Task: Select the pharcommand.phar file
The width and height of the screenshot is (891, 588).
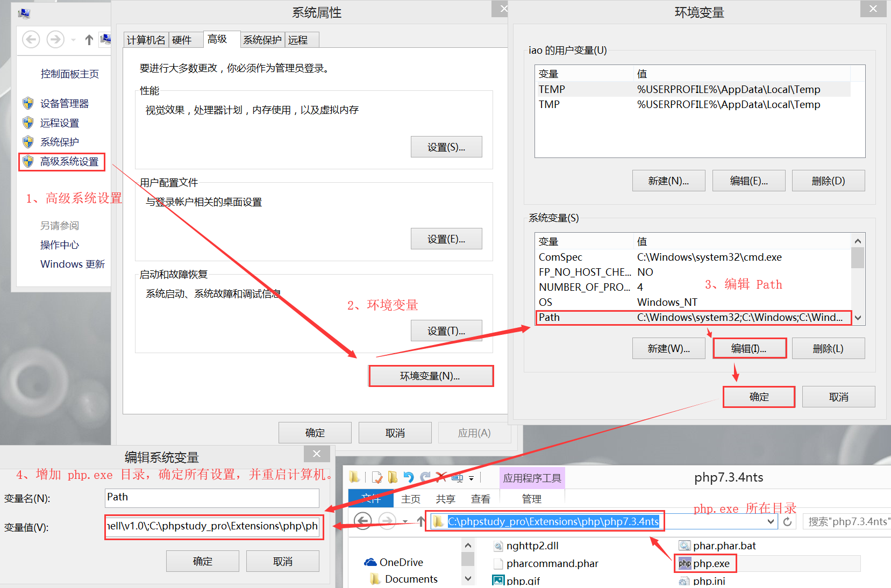Action: pyautogui.click(x=546, y=563)
